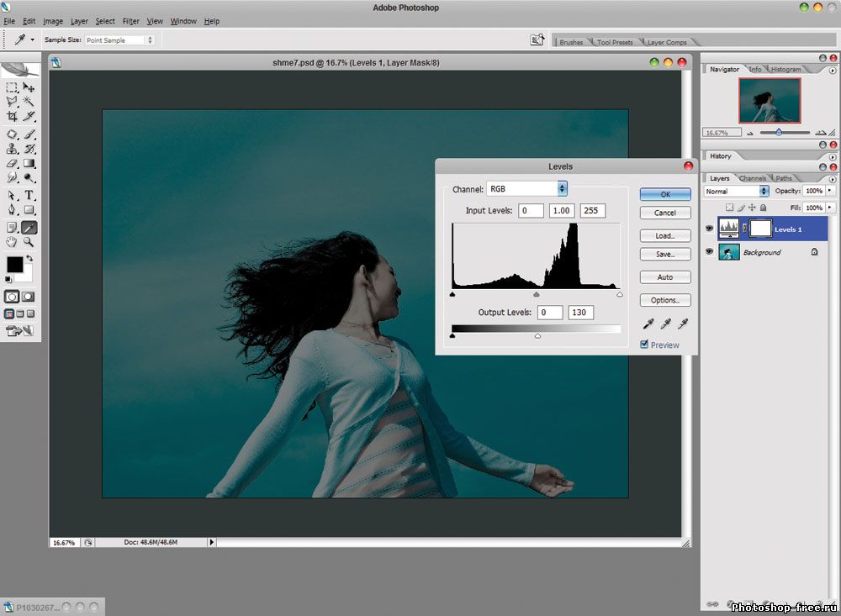Pick the Clone Stamp tool

pos(12,149)
